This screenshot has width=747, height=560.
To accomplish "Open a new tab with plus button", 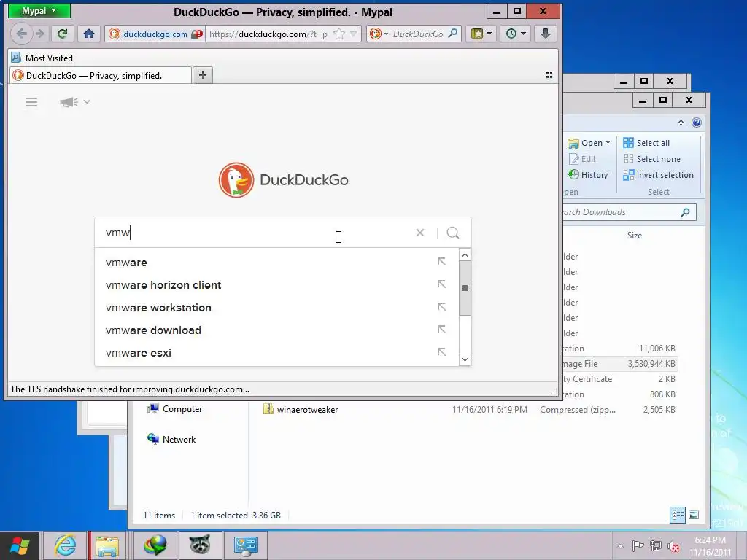I will coord(203,75).
